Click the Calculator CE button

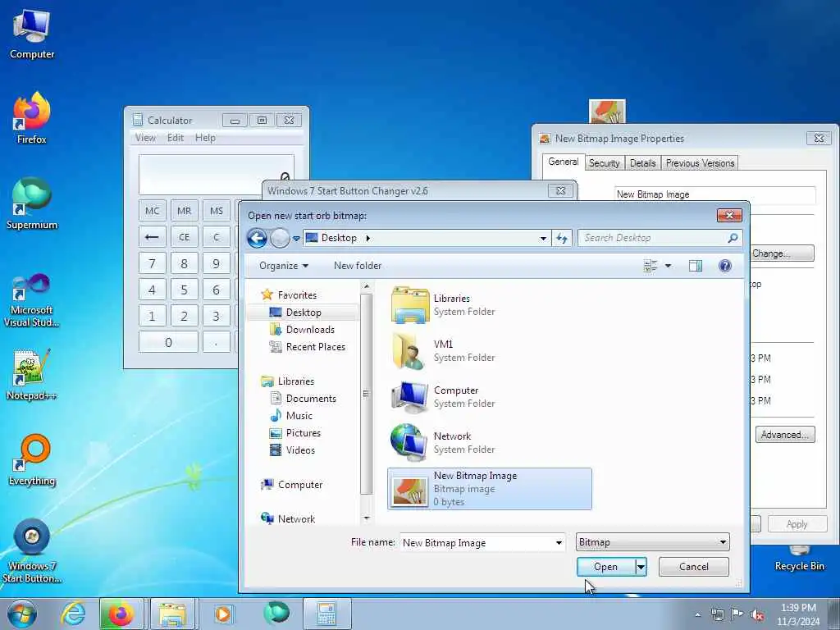pyautogui.click(x=185, y=237)
